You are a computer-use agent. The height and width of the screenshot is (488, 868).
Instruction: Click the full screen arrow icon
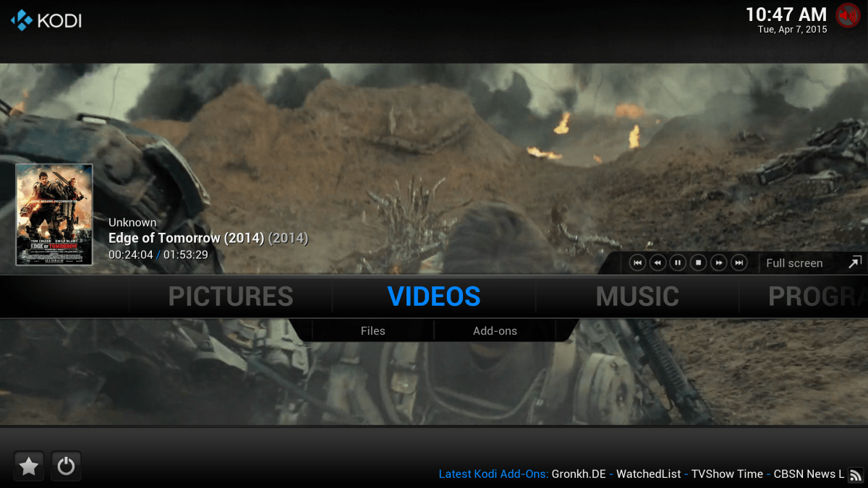pyautogui.click(x=854, y=262)
